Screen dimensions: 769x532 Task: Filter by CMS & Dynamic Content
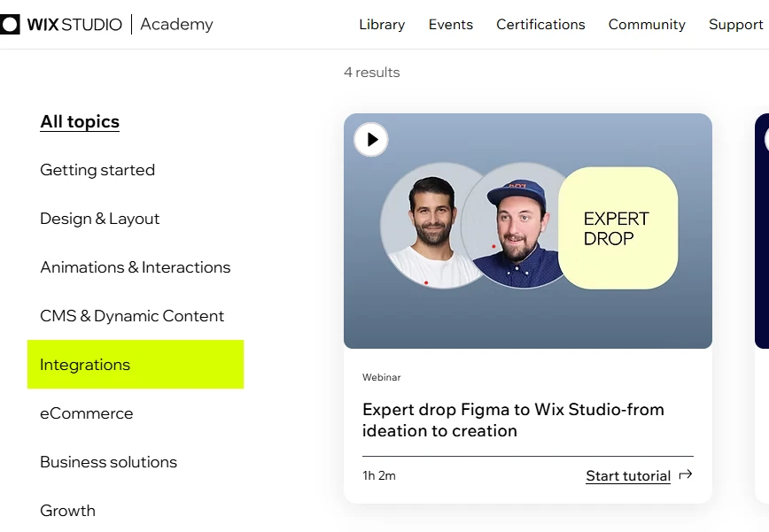pos(132,316)
